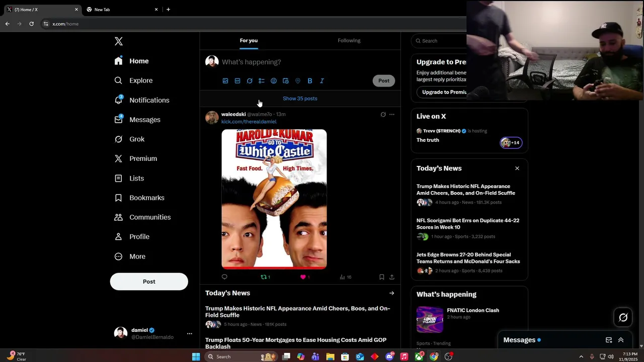Open the Windows Start menu

pyautogui.click(x=196, y=356)
